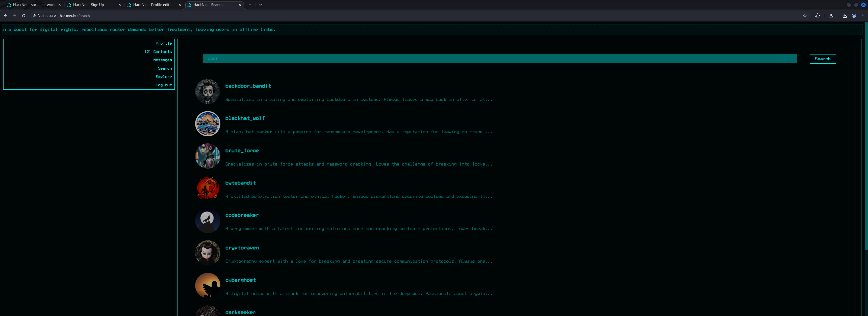Open a new tab with plus icon
868x316 pixels.
click(250, 5)
